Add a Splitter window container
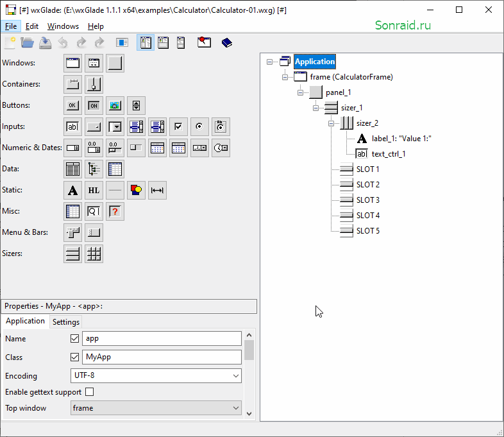This screenshot has height=437, width=504. click(x=94, y=84)
